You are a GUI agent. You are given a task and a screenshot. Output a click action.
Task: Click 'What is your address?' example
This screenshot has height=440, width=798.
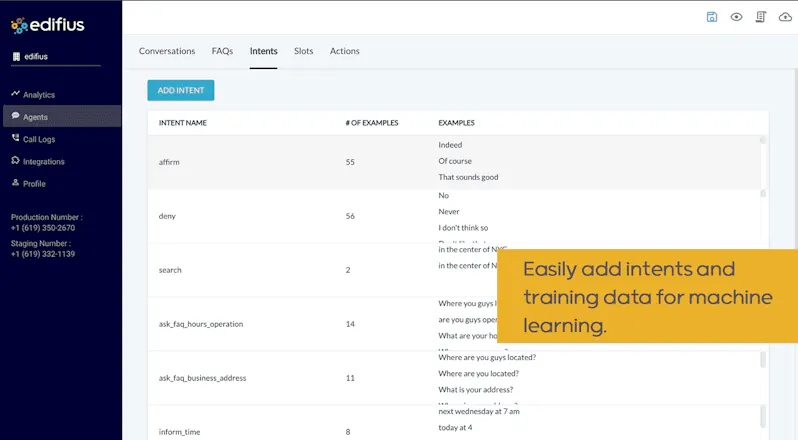[x=476, y=390]
